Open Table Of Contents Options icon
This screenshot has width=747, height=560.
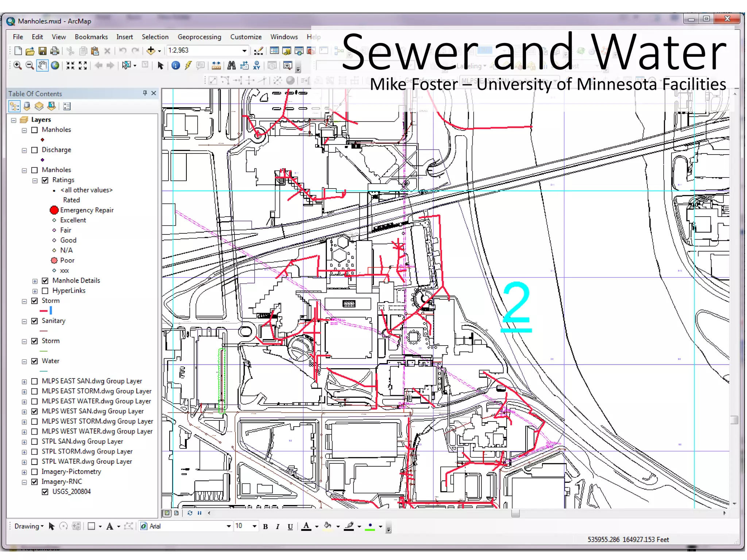click(67, 106)
